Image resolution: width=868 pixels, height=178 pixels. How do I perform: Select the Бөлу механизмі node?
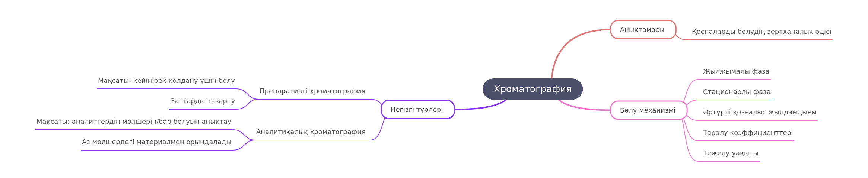[x=649, y=110]
